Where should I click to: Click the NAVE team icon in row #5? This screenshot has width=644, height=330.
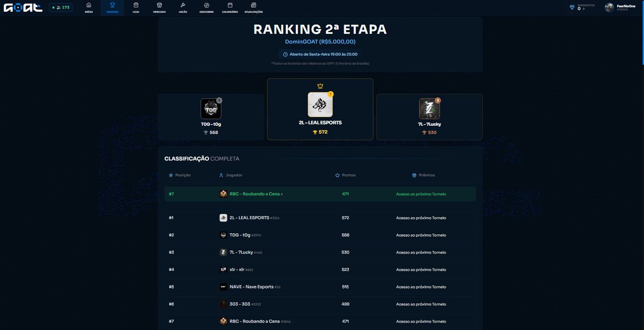(223, 286)
